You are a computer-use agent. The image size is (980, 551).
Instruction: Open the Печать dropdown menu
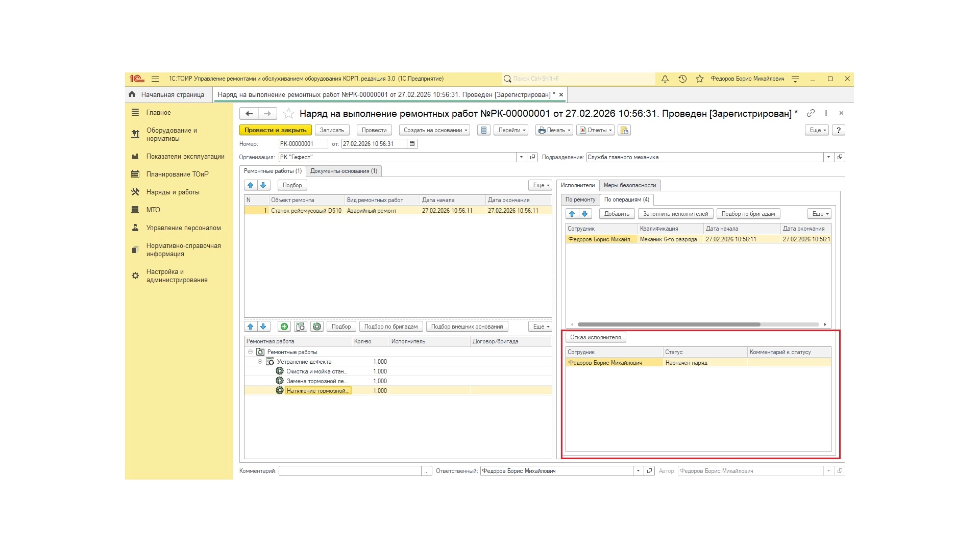click(x=554, y=130)
